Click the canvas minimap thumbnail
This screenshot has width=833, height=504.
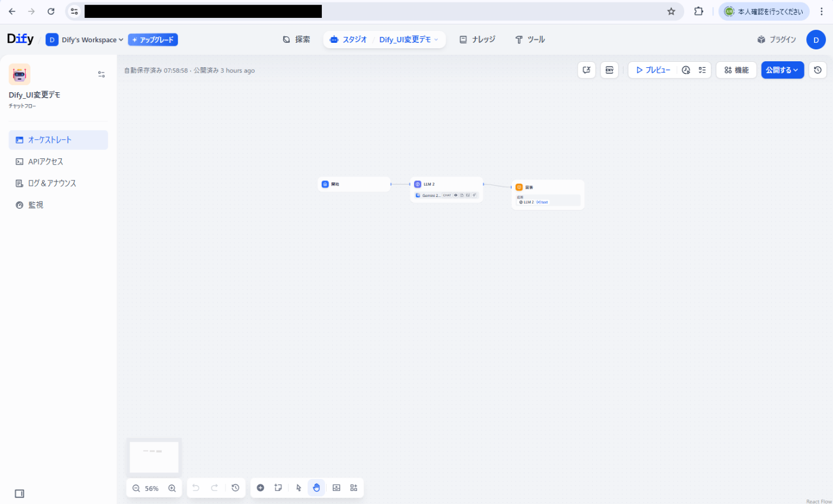[154, 456]
